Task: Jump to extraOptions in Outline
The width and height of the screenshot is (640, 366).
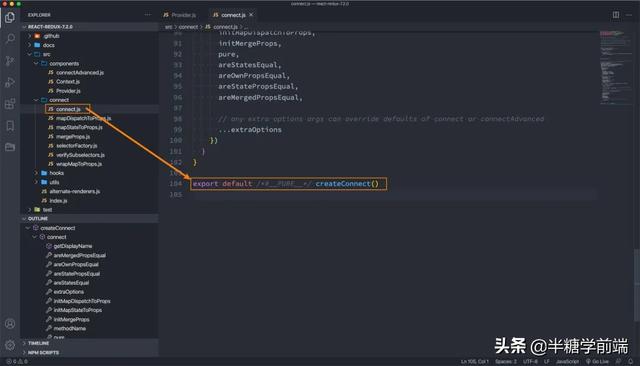Action: [x=69, y=292]
